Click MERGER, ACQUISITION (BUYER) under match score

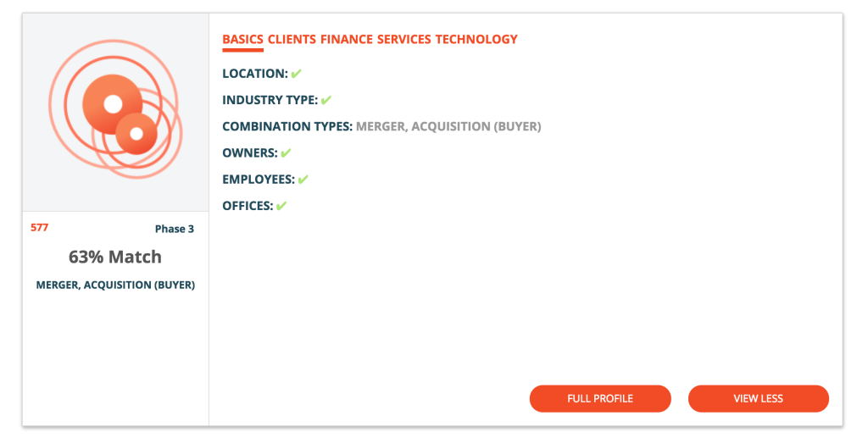(x=115, y=286)
